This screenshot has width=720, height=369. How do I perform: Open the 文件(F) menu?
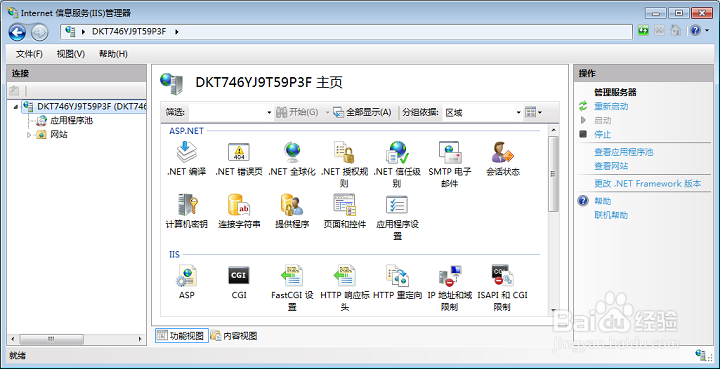29,54
